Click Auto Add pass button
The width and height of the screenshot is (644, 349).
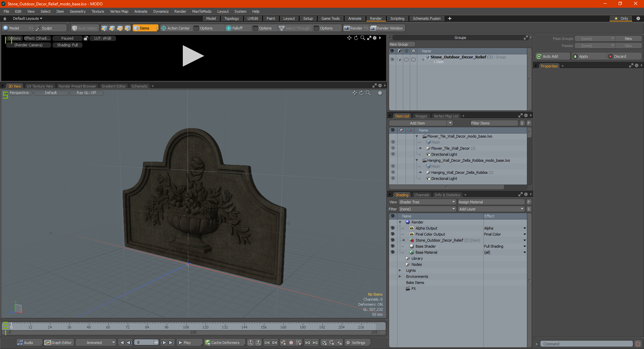pos(553,56)
